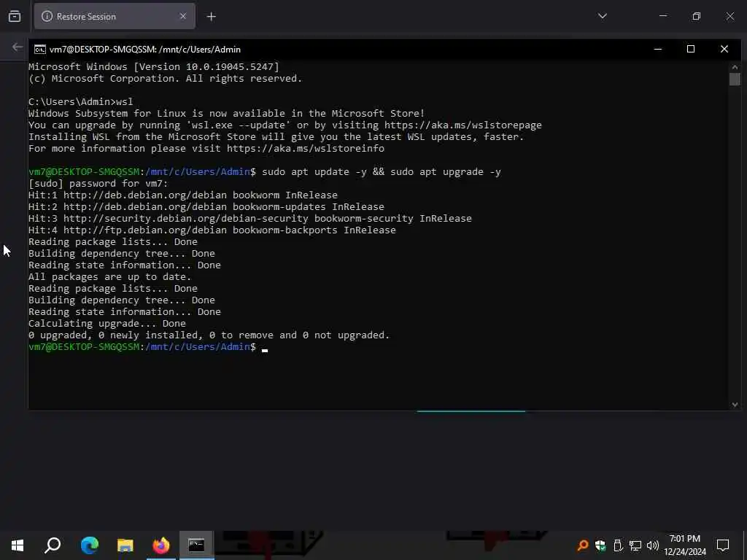Open taskbar search magnifier
Viewport: 747px width, 560px height.
pos(53,545)
